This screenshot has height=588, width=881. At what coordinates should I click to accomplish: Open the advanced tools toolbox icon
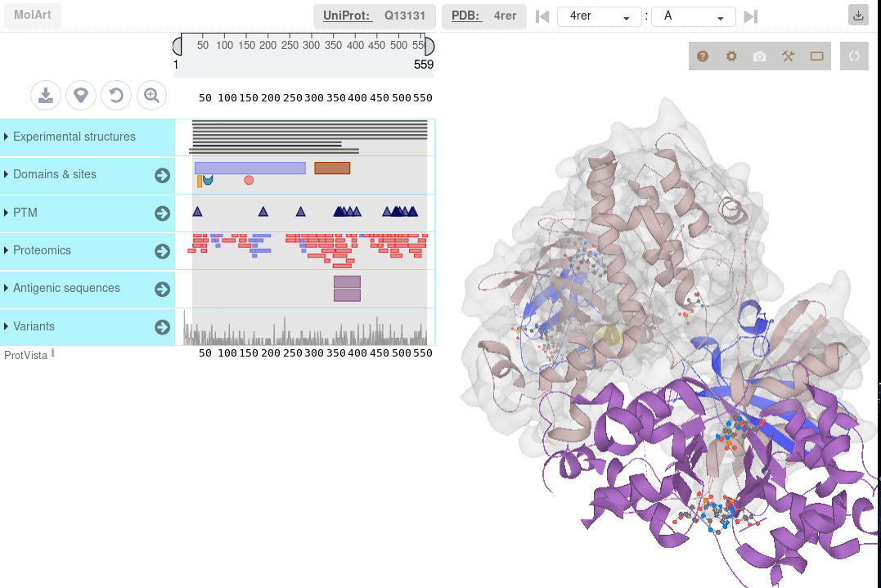tap(788, 56)
